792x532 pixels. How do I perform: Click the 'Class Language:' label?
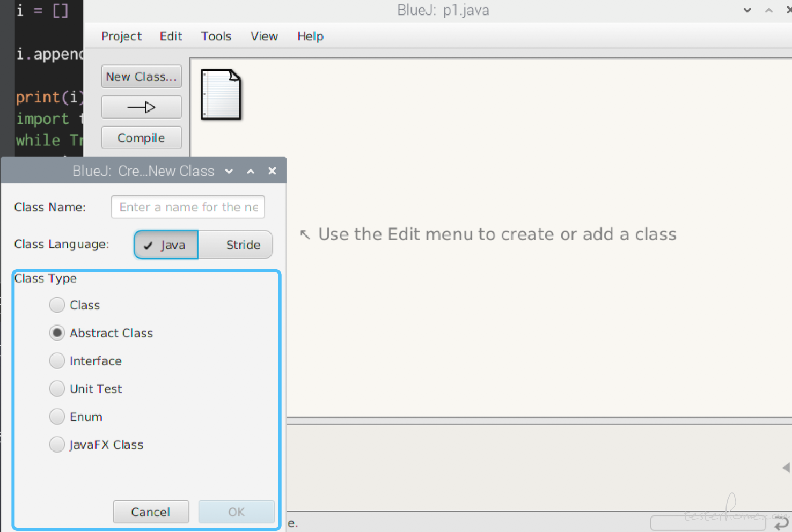(62, 244)
